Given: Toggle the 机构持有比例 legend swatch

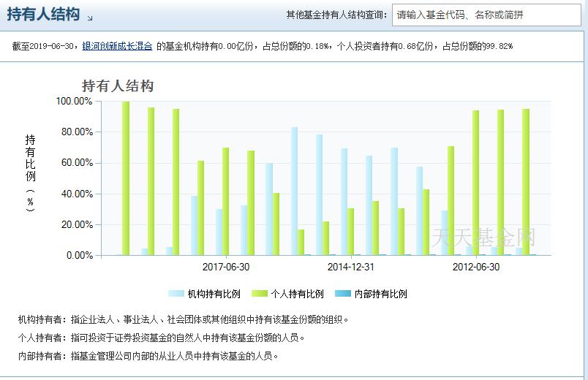Looking at the screenshot, I should [176, 294].
